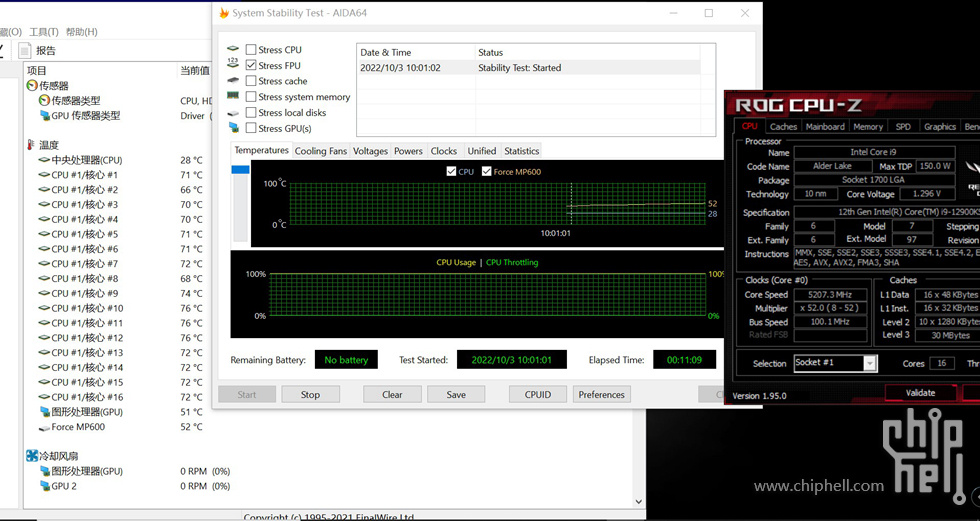Enable the Stress system memory checkbox
The width and height of the screenshot is (980, 521).
pos(251,97)
